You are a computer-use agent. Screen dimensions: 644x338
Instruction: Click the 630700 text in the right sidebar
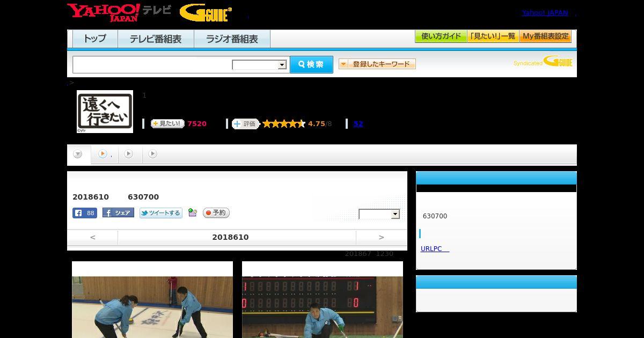point(435,216)
